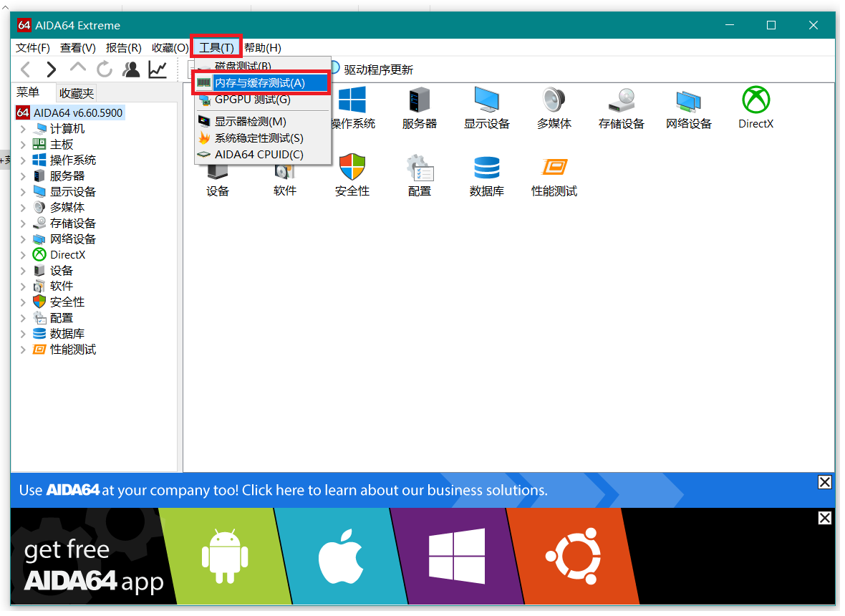Click the 安全性 shield icon in main panel
Image resolution: width=845 pixels, height=616 pixels.
click(352, 168)
